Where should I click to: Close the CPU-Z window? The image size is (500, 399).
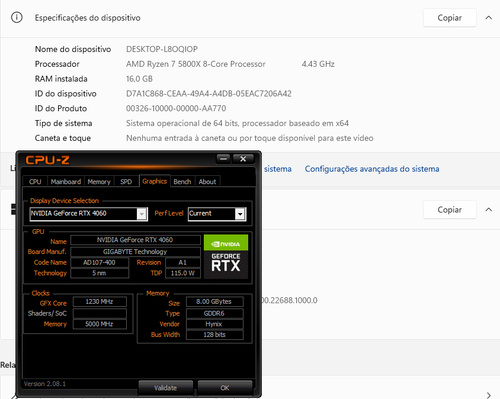click(243, 159)
